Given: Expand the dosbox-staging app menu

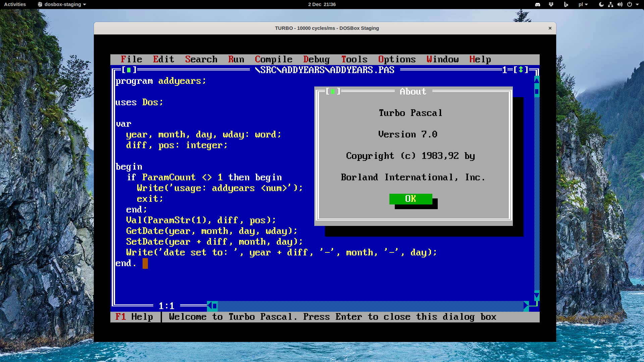Looking at the screenshot, I should click(x=62, y=4).
